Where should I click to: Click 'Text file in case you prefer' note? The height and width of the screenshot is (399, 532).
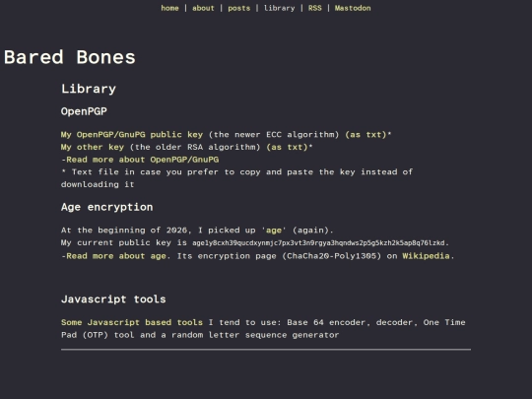pos(237,178)
